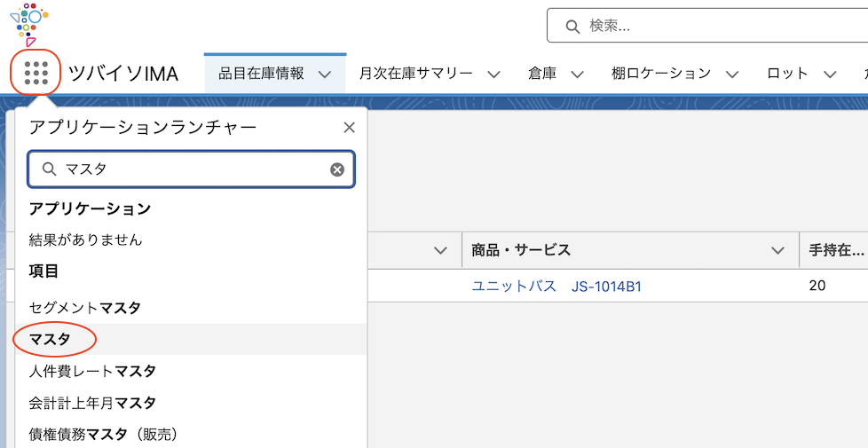Screen dimensions: 868x448
Task: Click the アプリケーション section heading
Action: pos(91,208)
